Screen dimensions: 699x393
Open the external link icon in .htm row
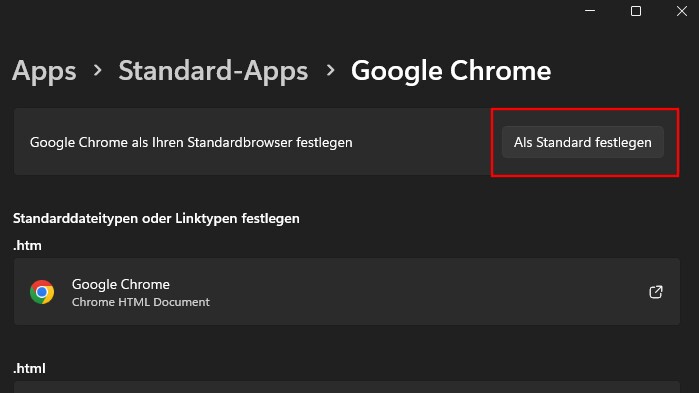point(656,292)
